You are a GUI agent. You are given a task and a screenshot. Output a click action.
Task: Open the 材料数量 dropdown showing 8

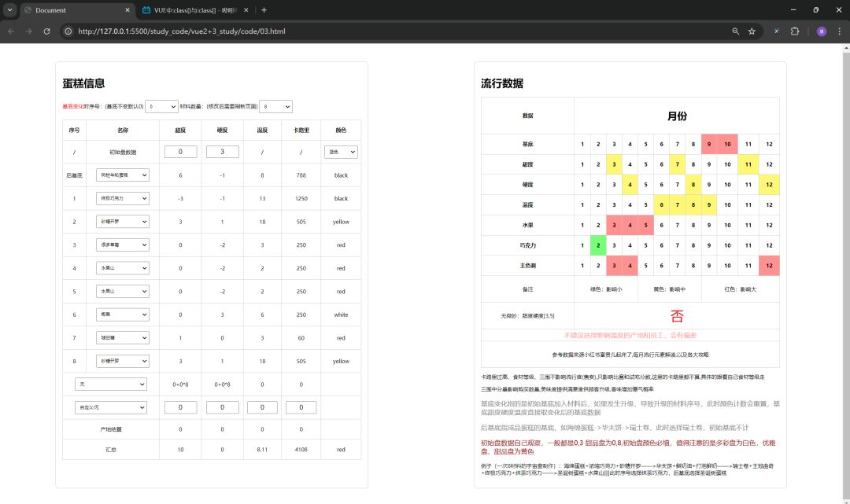pos(276,107)
